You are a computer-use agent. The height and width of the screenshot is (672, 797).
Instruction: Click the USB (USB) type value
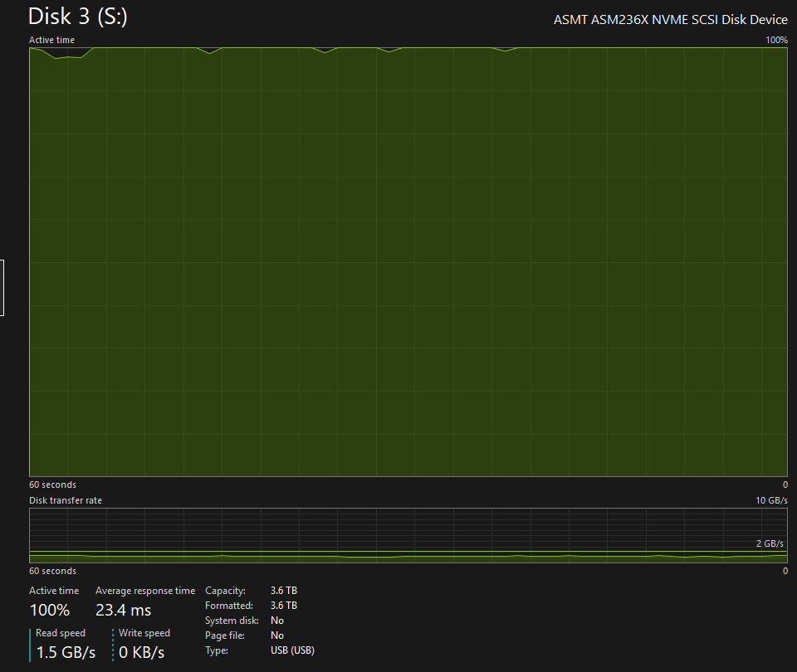[293, 650]
